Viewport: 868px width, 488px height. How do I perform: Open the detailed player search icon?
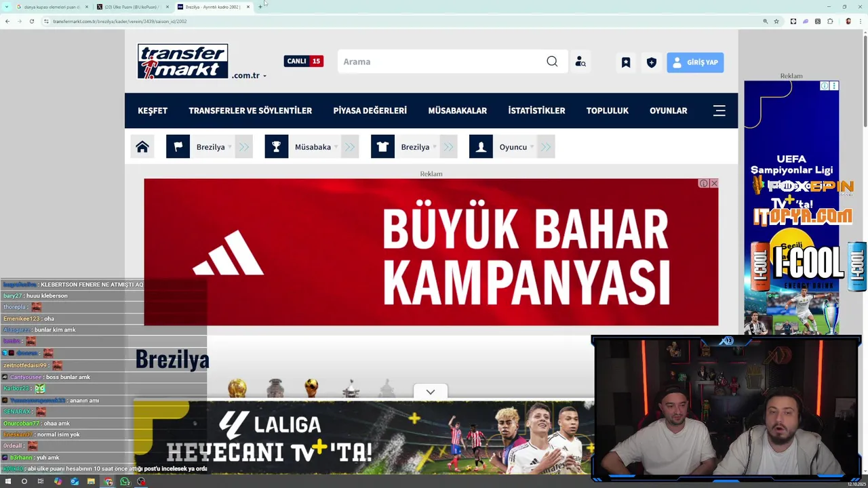pyautogui.click(x=580, y=62)
